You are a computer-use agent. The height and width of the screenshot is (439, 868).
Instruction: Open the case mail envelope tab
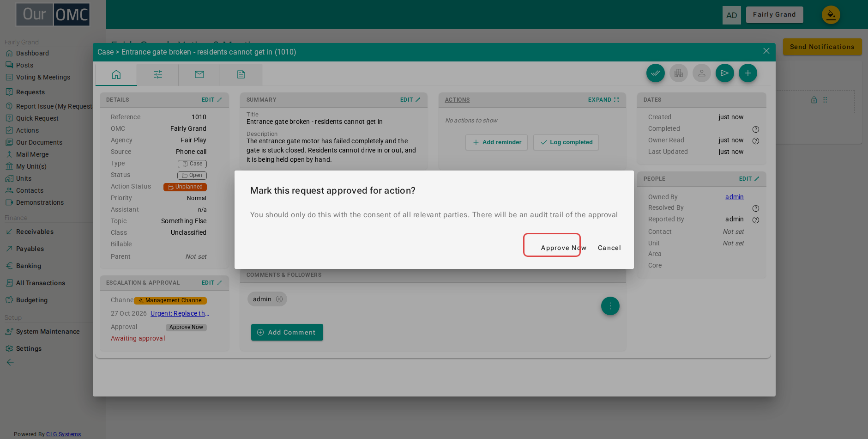pos(199,74)
